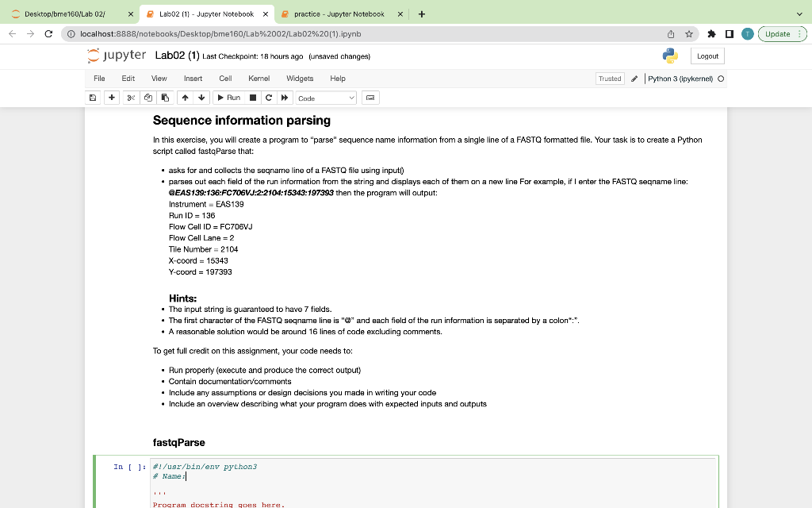The height and width of the screenshot is (508, 812).
Task: Open the Kernel menu
Action: tap(258, 79)
